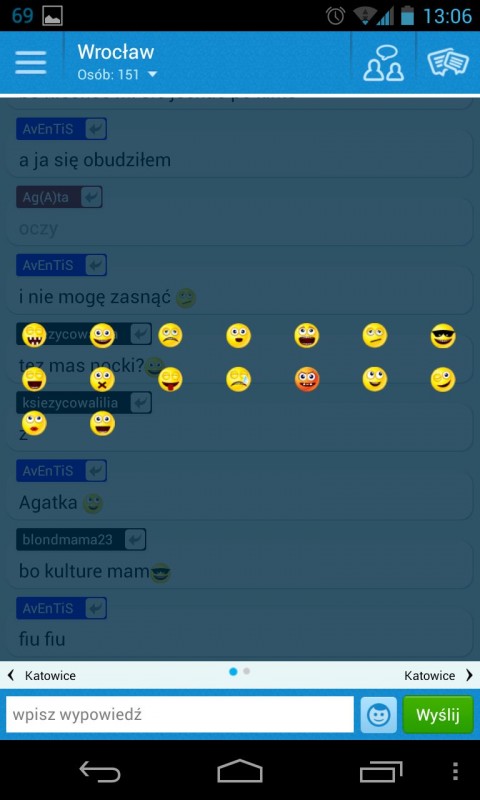Pick the kissing red-lips emoticon
This screenshot has width=480, height=800.
(34, 423)
